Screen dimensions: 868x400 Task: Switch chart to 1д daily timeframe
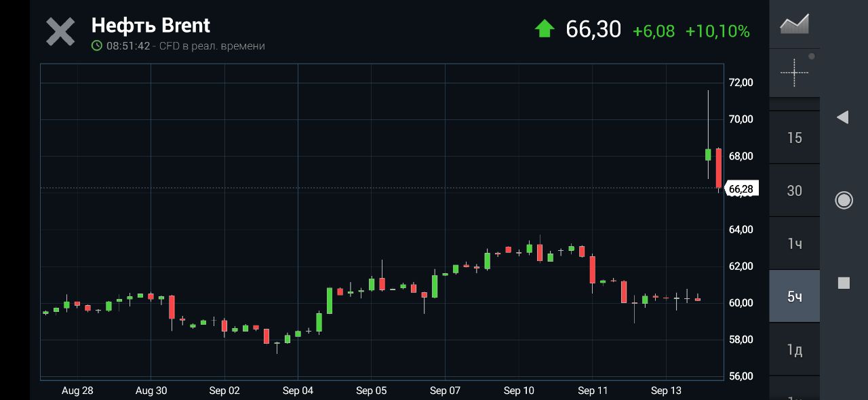pyautogui.click(x=794, y=349)
